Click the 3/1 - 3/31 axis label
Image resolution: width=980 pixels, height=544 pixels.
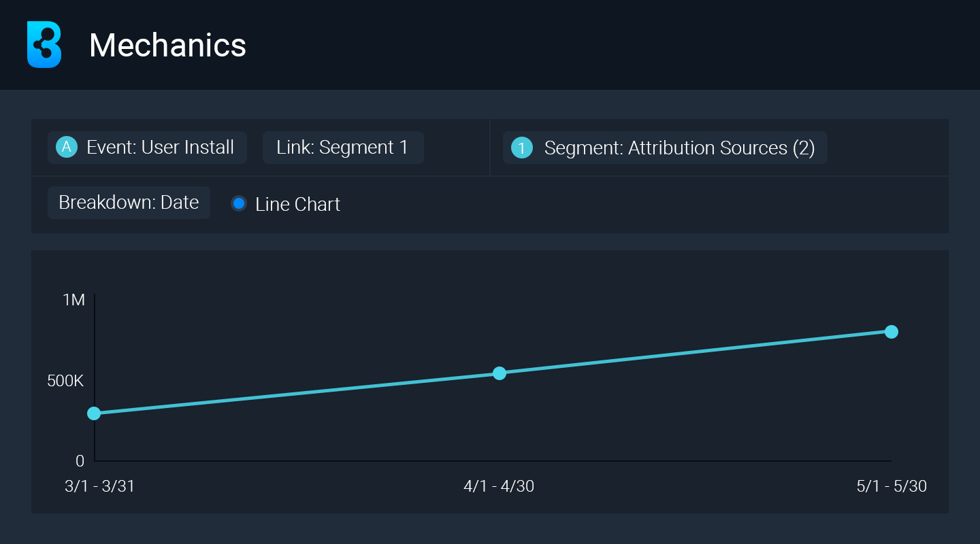coord(99,487)
